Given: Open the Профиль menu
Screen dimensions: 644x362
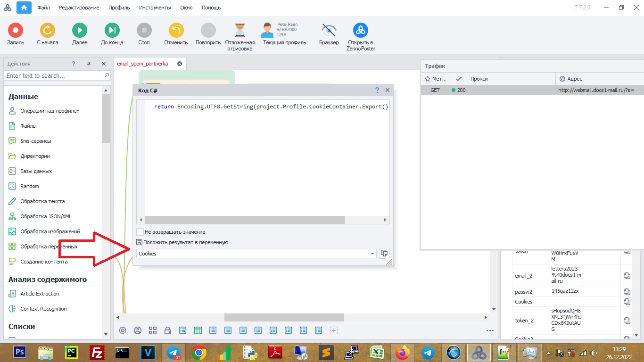Looking at the screenshot, I should pos(119,8).
